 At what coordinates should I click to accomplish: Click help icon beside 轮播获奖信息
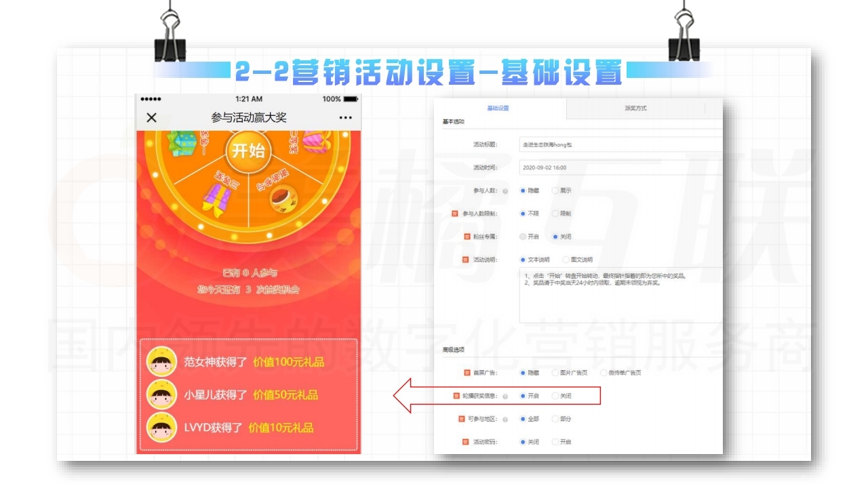(505, 396)
